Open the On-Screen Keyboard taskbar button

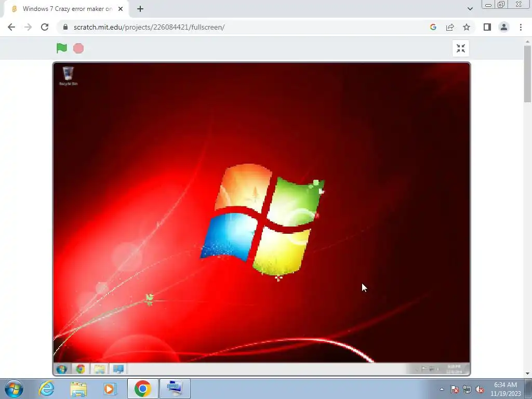[x=175, y=389]
